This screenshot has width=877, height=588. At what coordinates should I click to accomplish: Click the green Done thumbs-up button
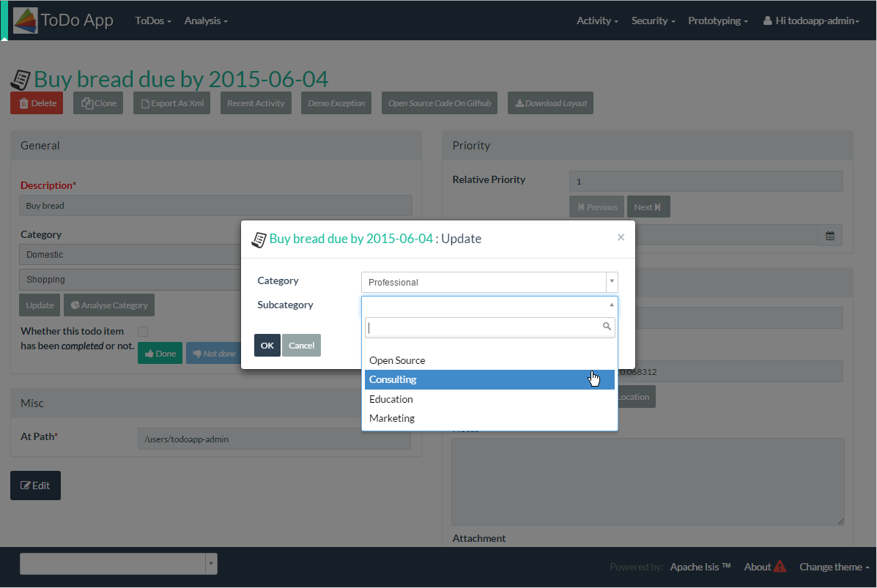[160, 353]
